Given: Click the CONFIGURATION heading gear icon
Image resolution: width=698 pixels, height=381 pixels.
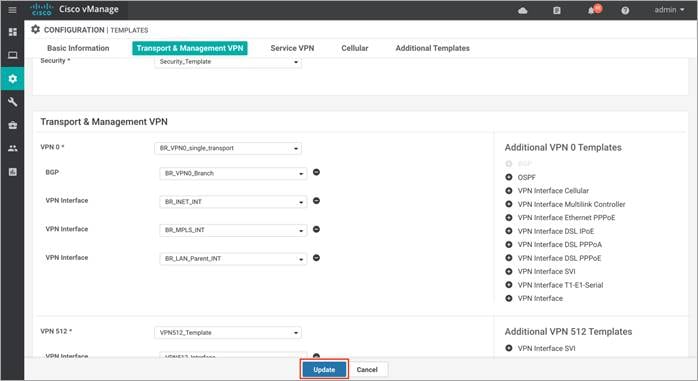Looking at the screenshot, I should click(35, 29).
